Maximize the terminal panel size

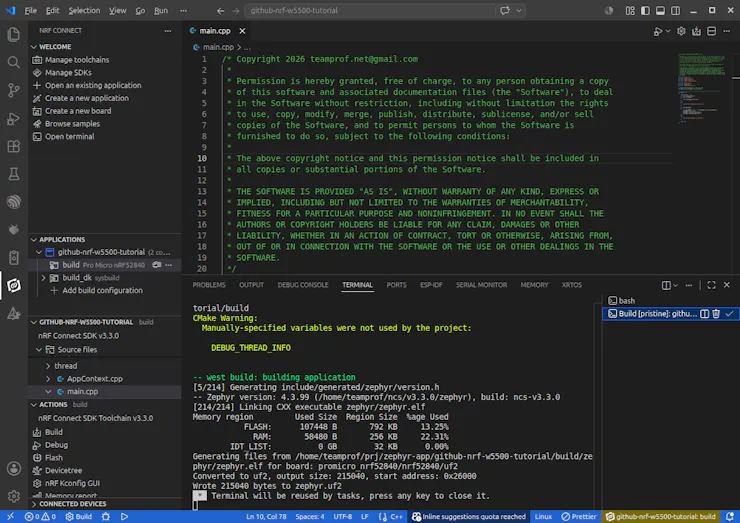click(x=711, y=285)
